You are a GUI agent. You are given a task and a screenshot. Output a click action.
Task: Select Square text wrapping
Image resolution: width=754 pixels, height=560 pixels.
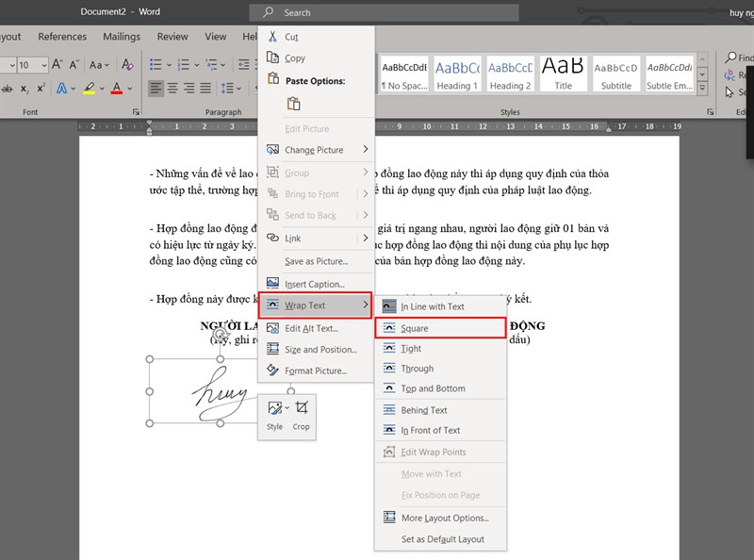click(x=440, y=328)
